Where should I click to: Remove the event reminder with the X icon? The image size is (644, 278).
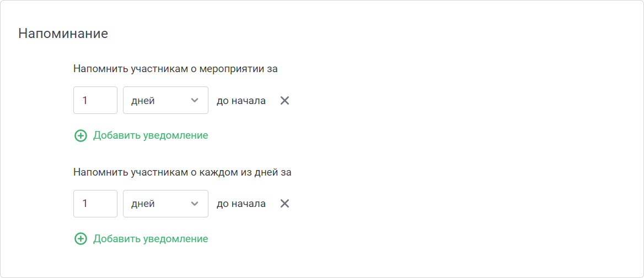coord(285,100)
